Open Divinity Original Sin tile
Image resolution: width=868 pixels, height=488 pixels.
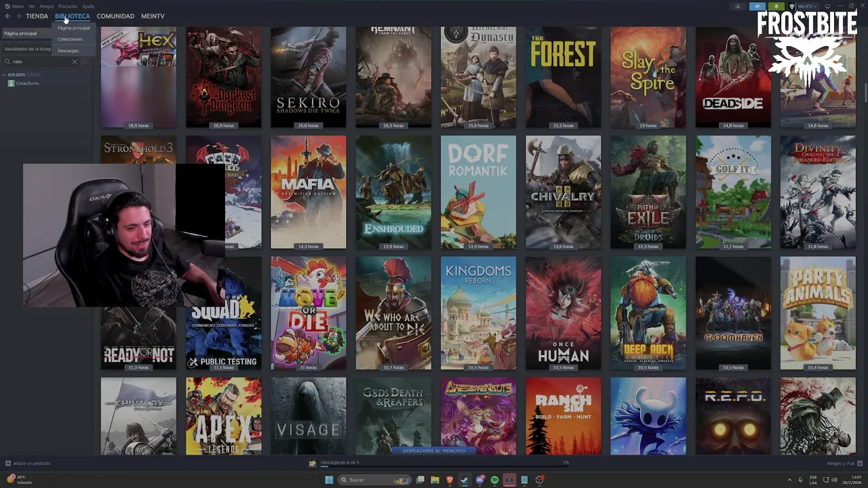[x=818, y=192]
